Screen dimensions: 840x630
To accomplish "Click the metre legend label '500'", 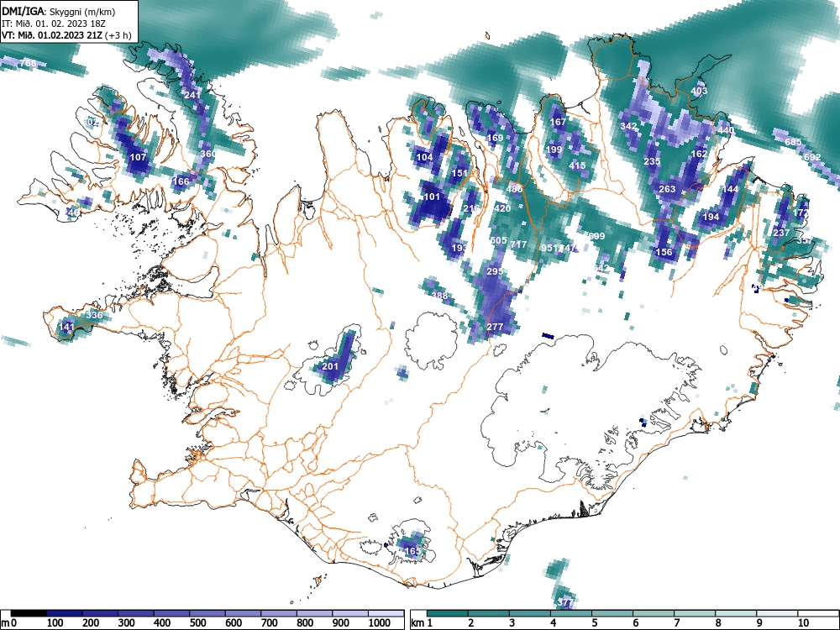I will (197, 623).
